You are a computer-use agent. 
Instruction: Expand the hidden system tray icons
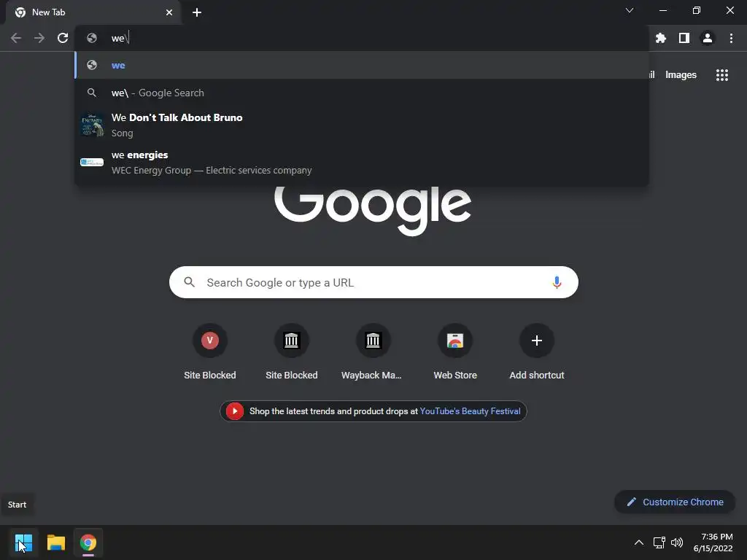[x=639, y=542]
